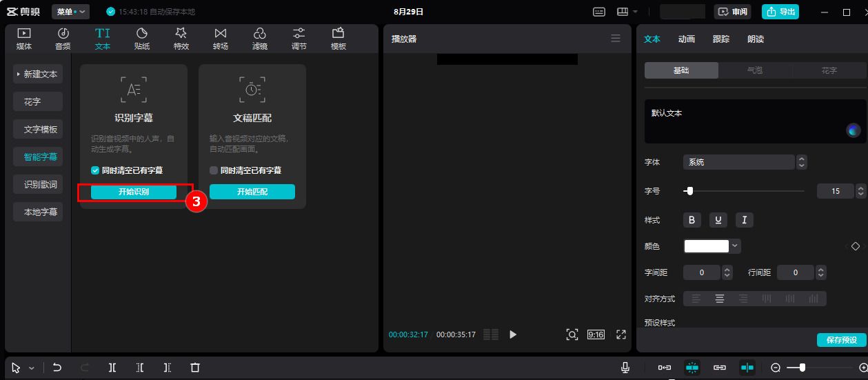This screenshot has width=868, height=380.
Task: Open the 特效 (Effects) panel
Action: pos(181,39)
